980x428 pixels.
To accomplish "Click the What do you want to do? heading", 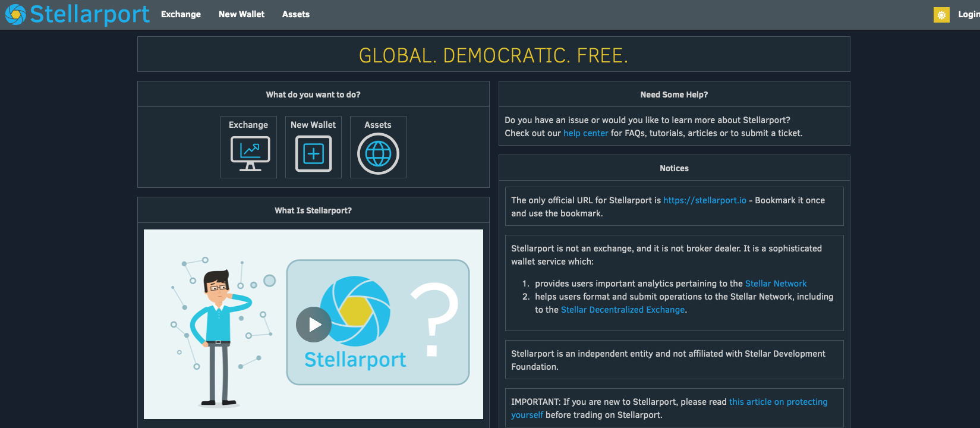I will point(313,95).
